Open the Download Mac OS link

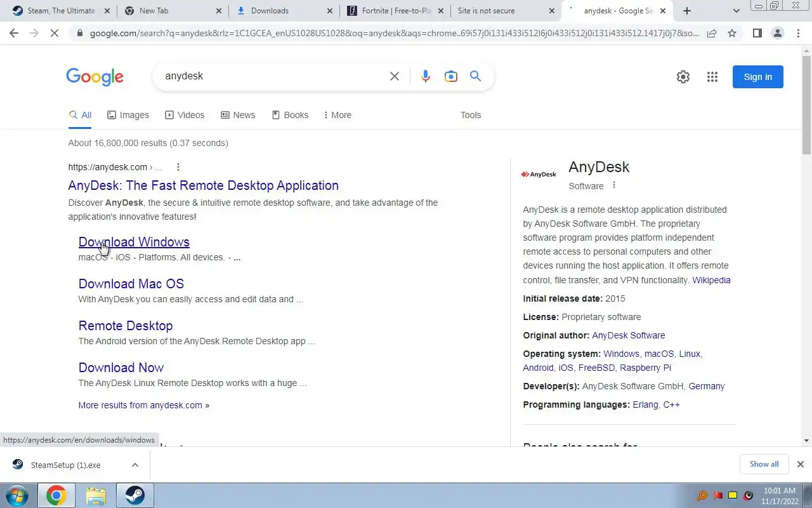pyautogui.click(x=131, y=284)
